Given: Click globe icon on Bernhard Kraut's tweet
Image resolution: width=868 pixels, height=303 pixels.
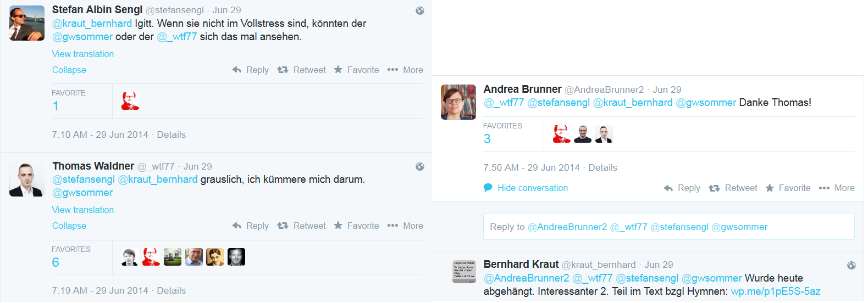Looking at the screenshot, I should point(852,266).
